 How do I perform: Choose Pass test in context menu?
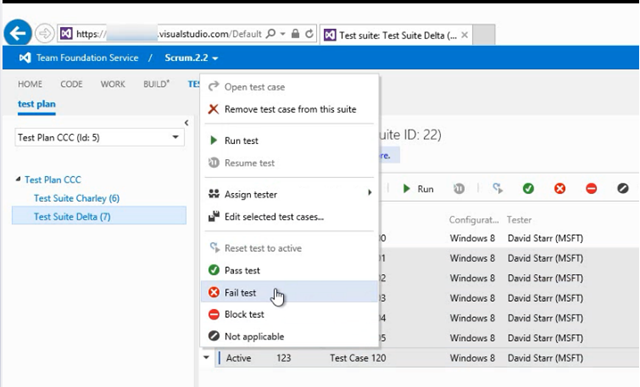coord(289,270)
